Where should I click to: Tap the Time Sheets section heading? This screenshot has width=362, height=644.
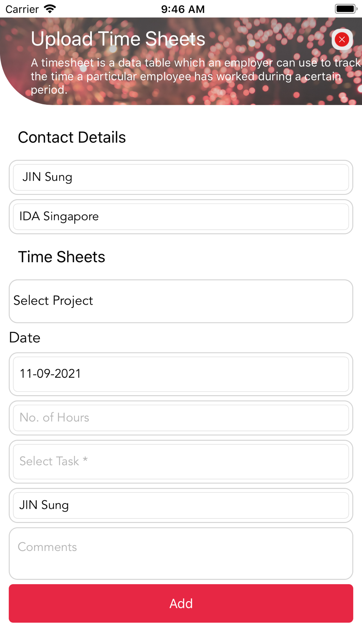(62, 257)
